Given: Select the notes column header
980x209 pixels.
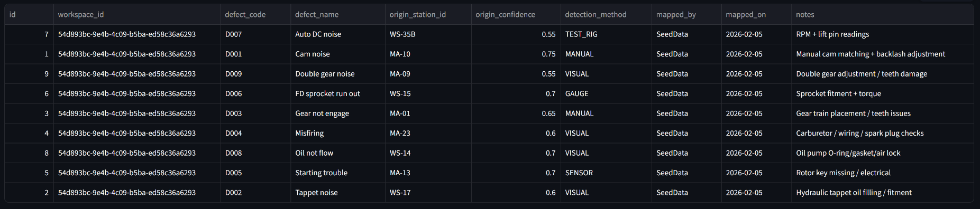Looking at the screenshot, I should [x=883, y=15].
